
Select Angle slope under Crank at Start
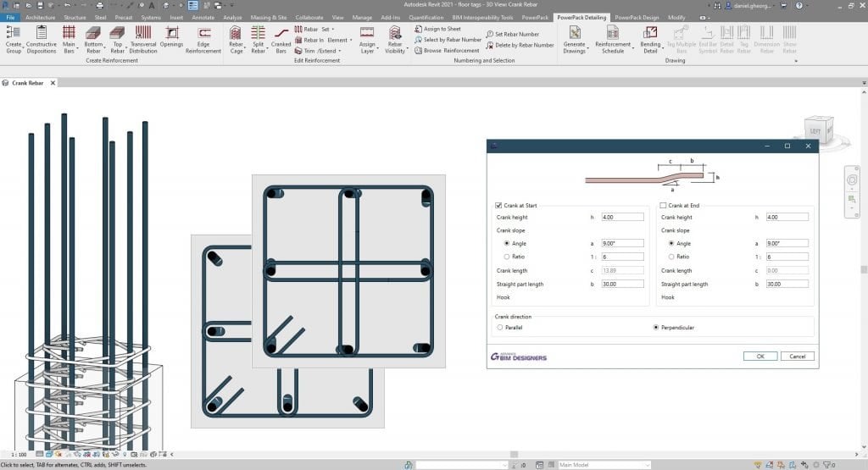coord(507,243)
